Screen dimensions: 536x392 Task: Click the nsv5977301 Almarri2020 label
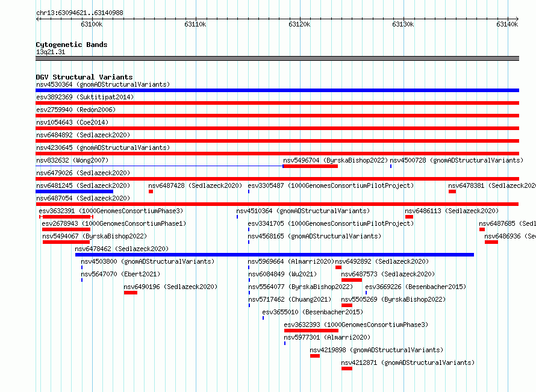pos(327,337)
